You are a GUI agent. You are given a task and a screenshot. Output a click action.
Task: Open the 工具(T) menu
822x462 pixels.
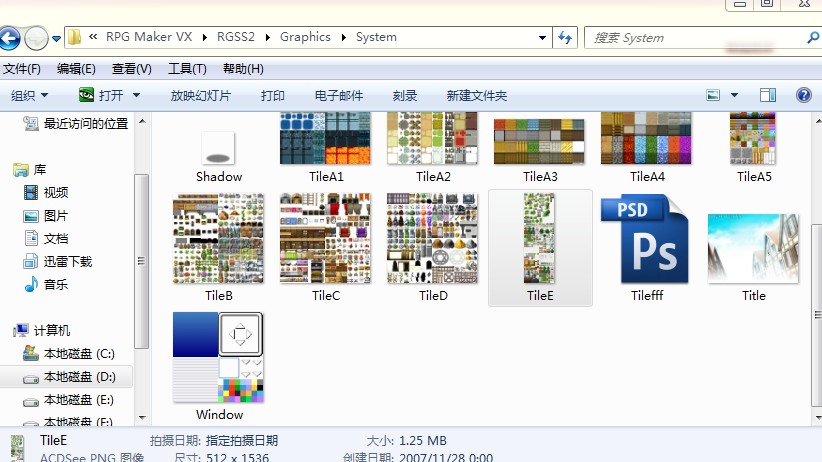(x=187, y=69)
